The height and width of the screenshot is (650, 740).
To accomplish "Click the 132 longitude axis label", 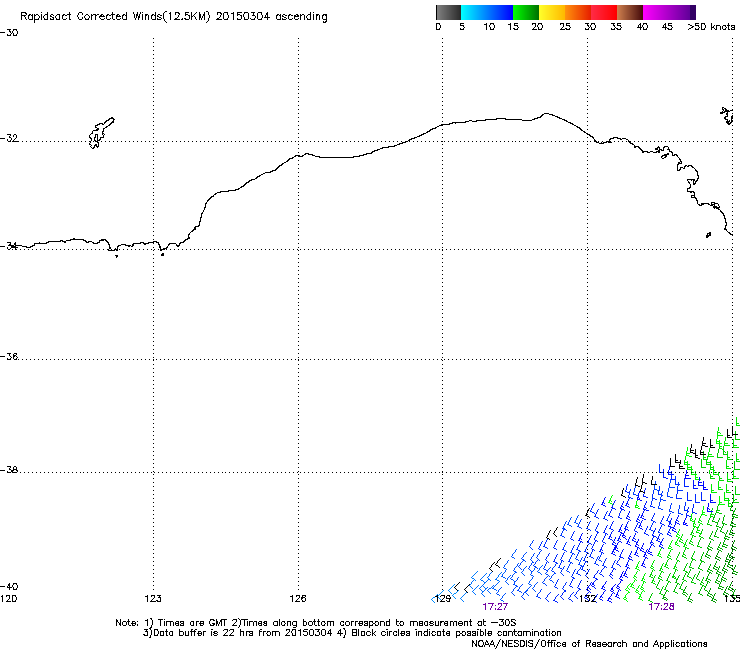I will 588,599.
